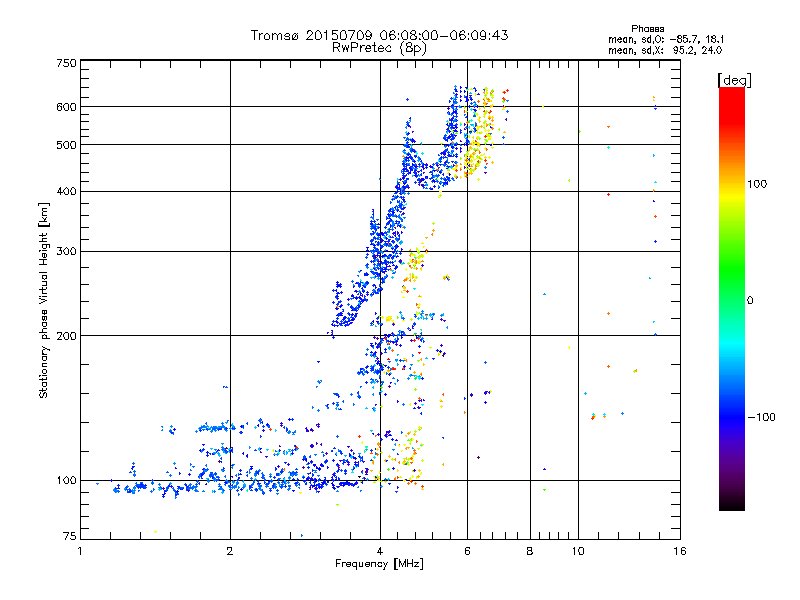Viewport: 800px width, 600px height.
Task: Click the x-axis tick label "16"
Action: pos(680,551)
